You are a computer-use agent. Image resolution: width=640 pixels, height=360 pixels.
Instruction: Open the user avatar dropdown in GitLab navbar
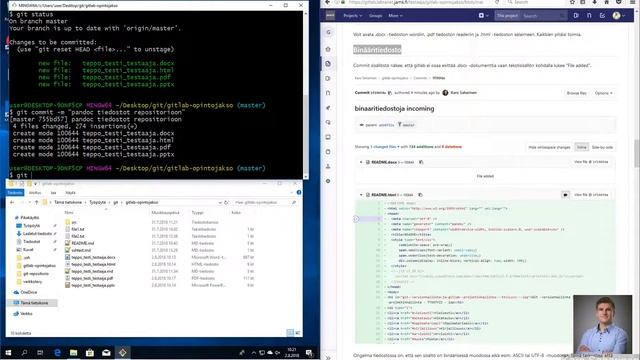[619, 16]
